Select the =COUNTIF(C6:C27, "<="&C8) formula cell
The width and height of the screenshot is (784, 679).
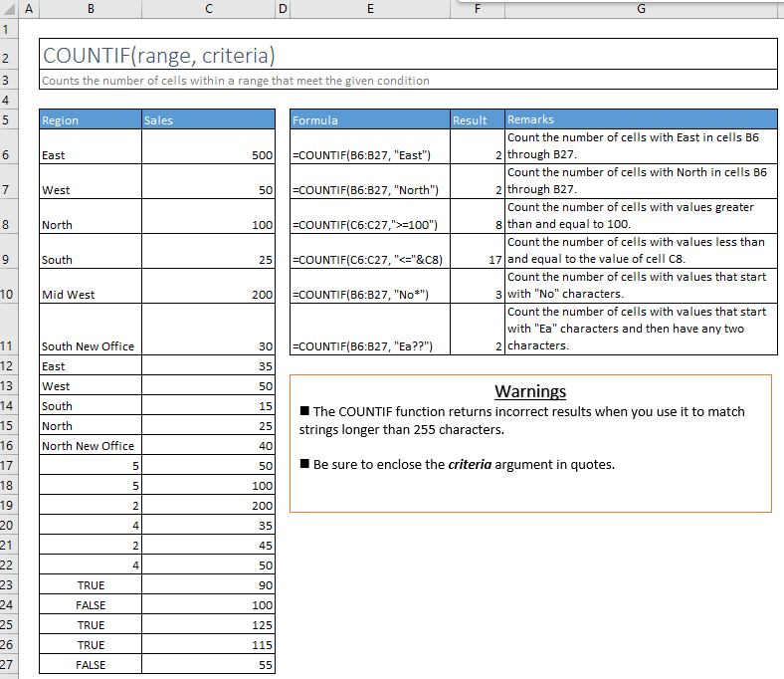(x=370, y=251)
